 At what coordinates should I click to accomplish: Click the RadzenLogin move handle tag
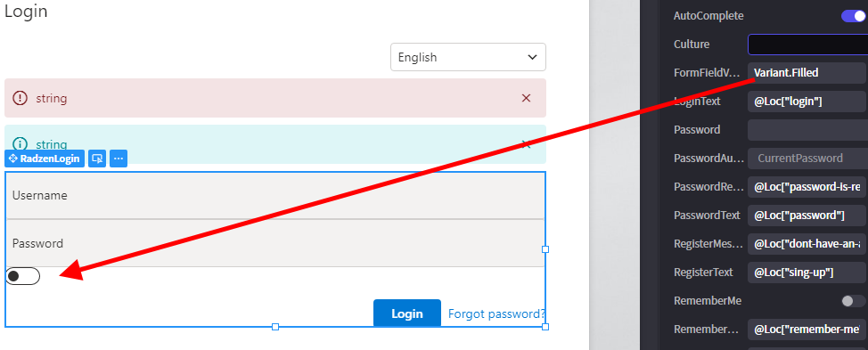45,159
